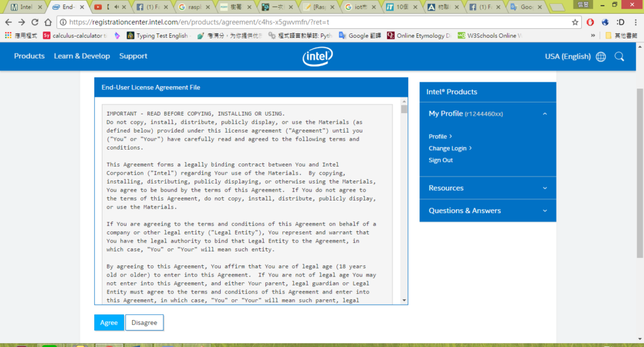Image resolution: width=644 pixels, height=347 pixels.
Task: Click the Disagree button
Action: (x=144, y=322)
